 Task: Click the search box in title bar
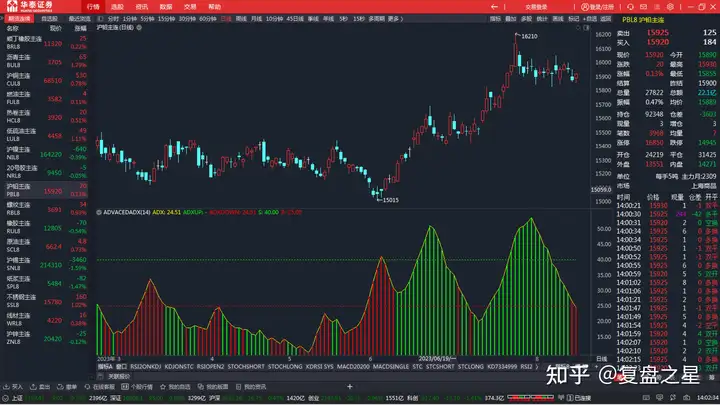pyautogui.click(x=535, y=6)
